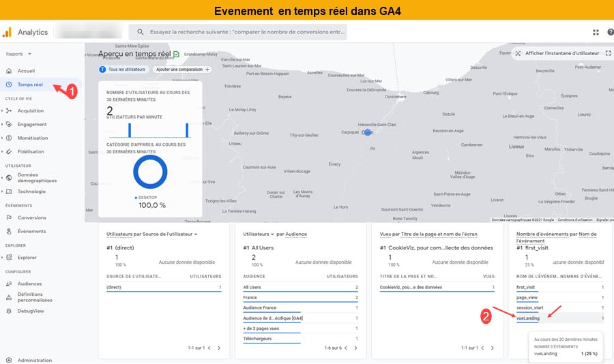
Task: Open the Rapports dropdown
Action: tap(18, 54)
